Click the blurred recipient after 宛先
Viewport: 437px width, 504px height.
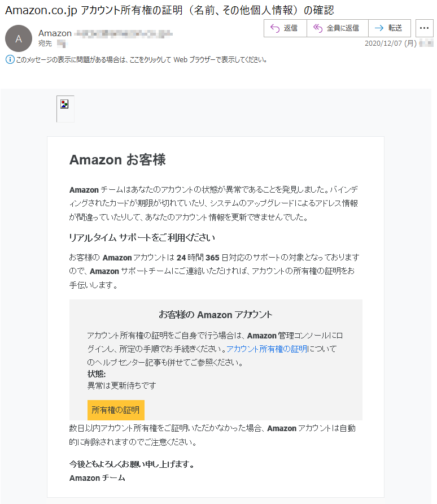pos(62,44)
